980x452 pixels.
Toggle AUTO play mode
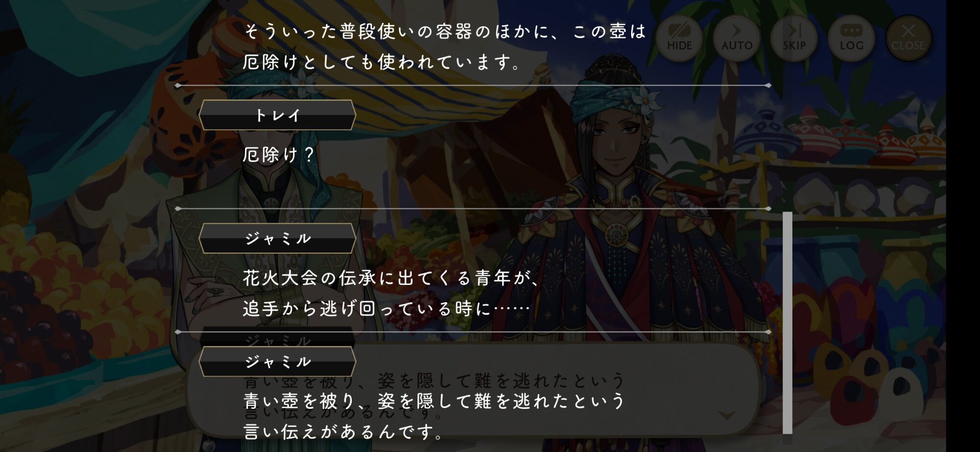click(736, 38)
